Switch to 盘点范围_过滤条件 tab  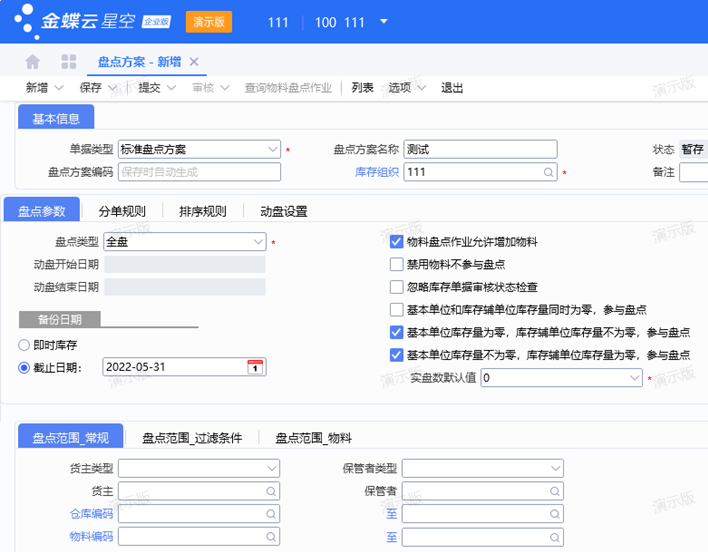(192, 437)
